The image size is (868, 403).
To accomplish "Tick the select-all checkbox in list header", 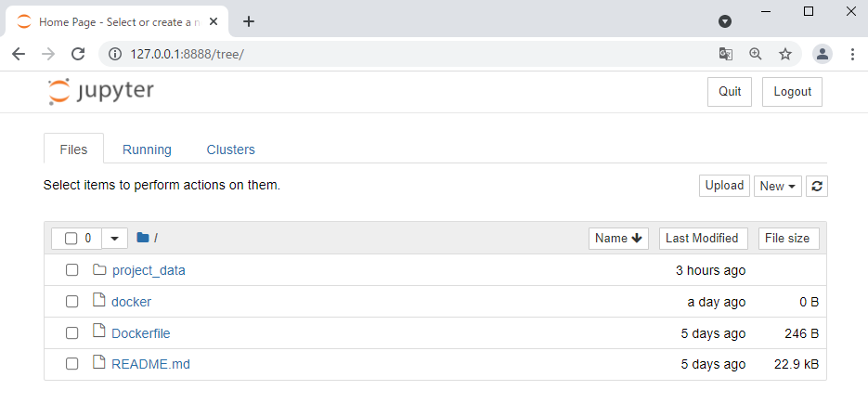I will 71,239.
